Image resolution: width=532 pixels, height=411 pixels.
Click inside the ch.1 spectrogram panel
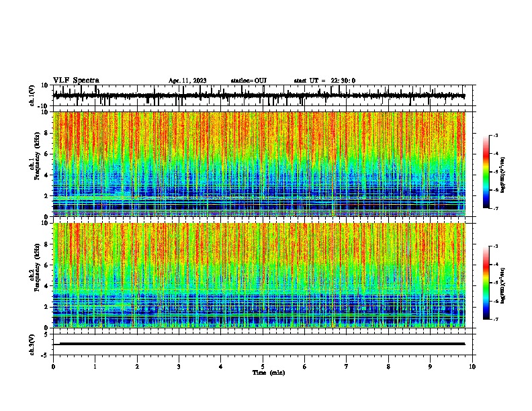point(259,164)
